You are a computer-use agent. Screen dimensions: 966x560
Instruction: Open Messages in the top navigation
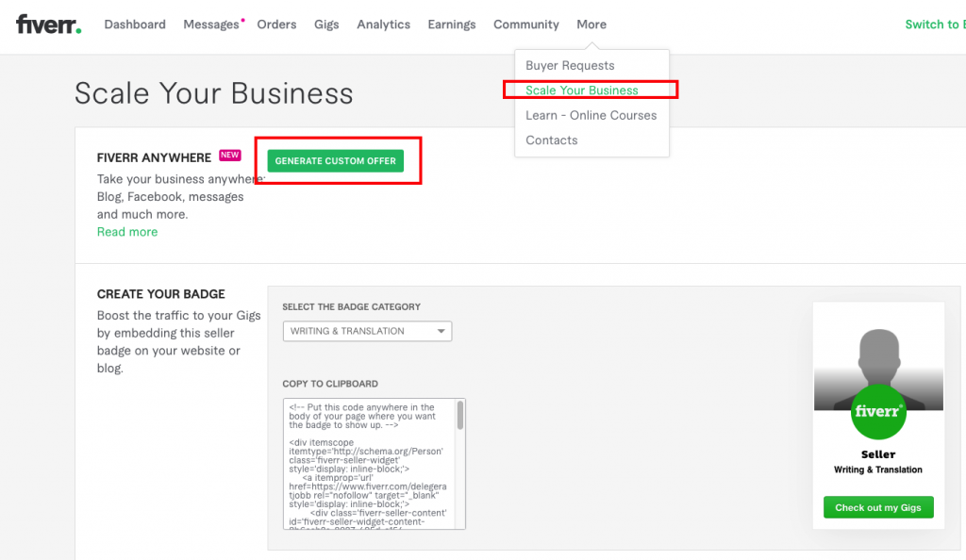[210, 25]
